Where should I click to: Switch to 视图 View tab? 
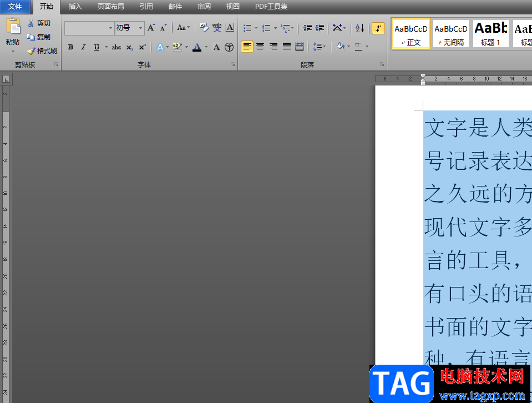pyautogui.click(x=233, y=7)
